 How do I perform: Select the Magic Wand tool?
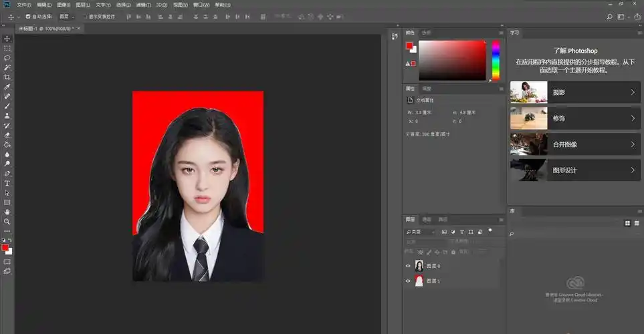point(7,67)
